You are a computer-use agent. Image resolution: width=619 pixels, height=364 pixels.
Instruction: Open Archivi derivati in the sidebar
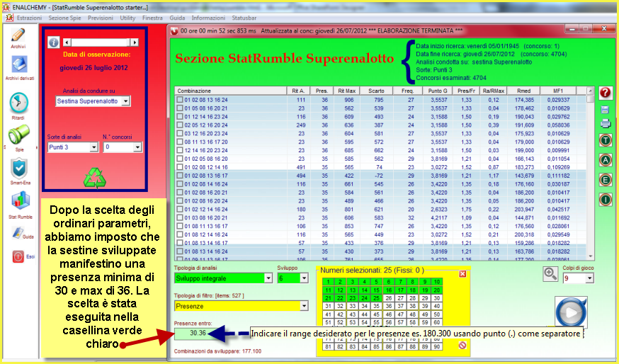pos(19,64)
